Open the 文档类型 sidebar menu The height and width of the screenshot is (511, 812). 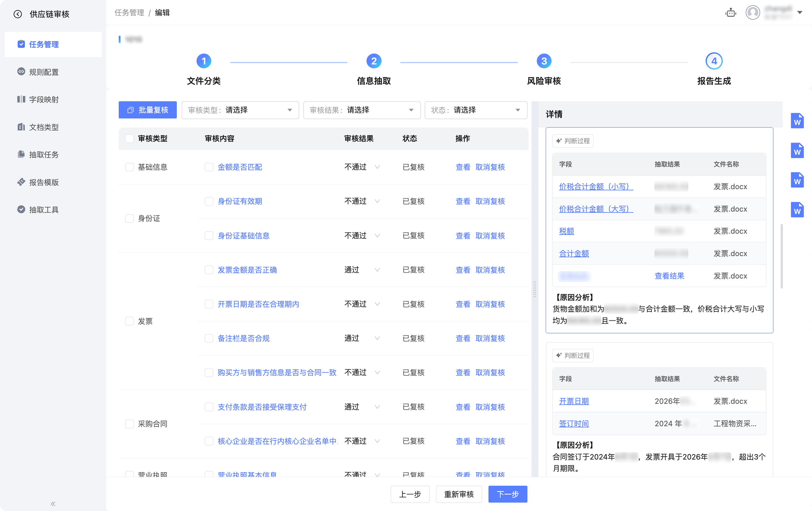point(53,127)
